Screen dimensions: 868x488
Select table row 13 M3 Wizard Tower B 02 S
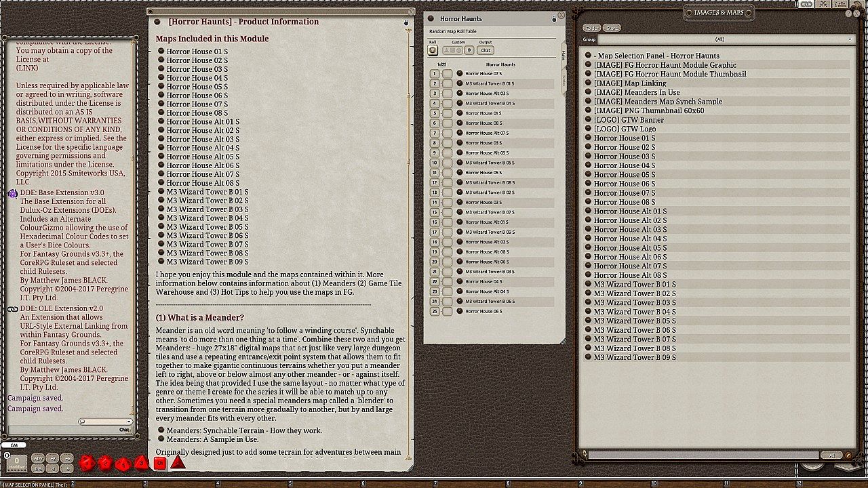(490, 192)
